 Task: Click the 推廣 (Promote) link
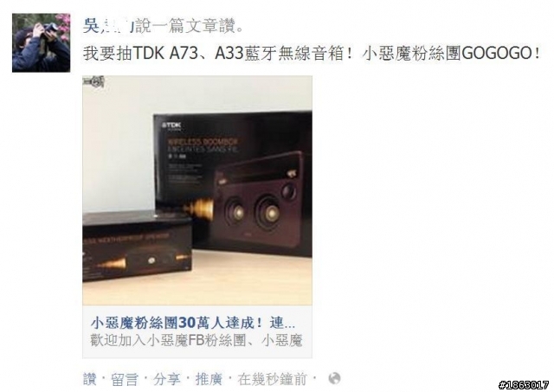(x=209, y=379)
